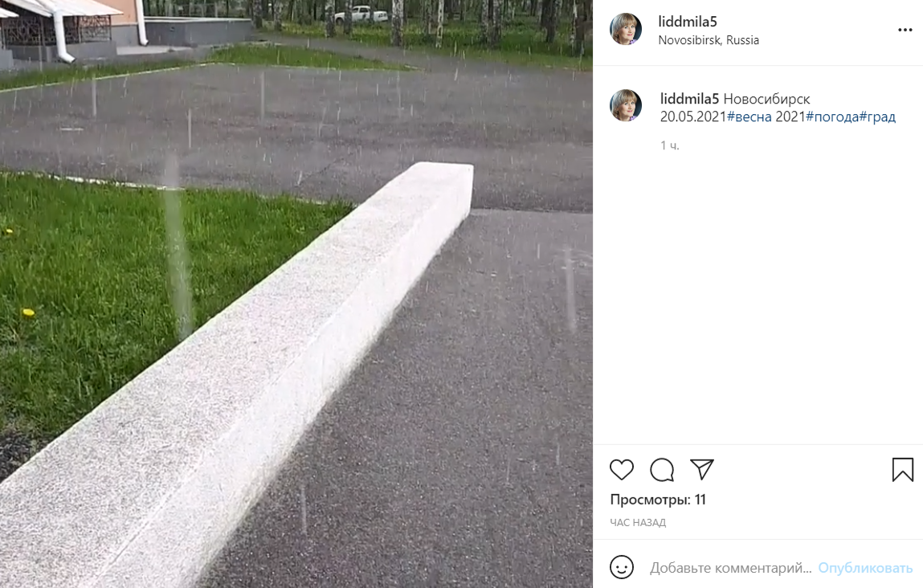This screenshot has width=923, height=588.
Task: Click the 1 ч. caption timestamp
Action: 670,145
